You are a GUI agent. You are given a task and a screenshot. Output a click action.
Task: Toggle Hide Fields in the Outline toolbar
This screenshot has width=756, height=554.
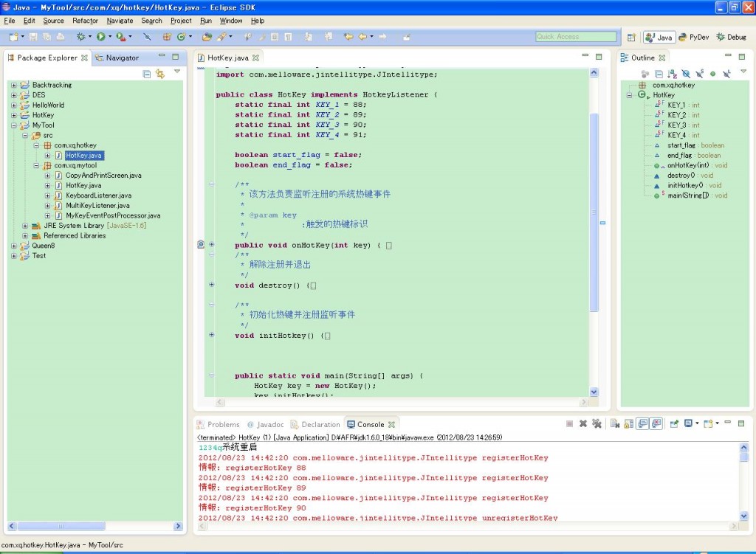tap(686, 74)
